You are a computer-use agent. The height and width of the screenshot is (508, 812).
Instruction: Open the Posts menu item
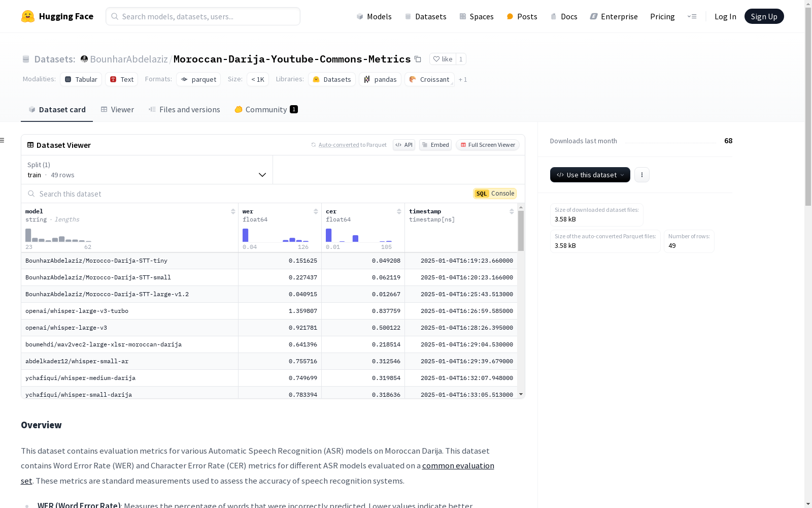(522, 16)
